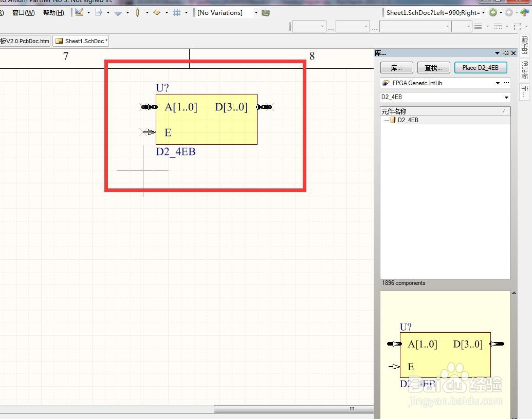Viewport: 532px width, 419px height.
Task: Select the U? designator on the schematic
Action: pos(162,88)
